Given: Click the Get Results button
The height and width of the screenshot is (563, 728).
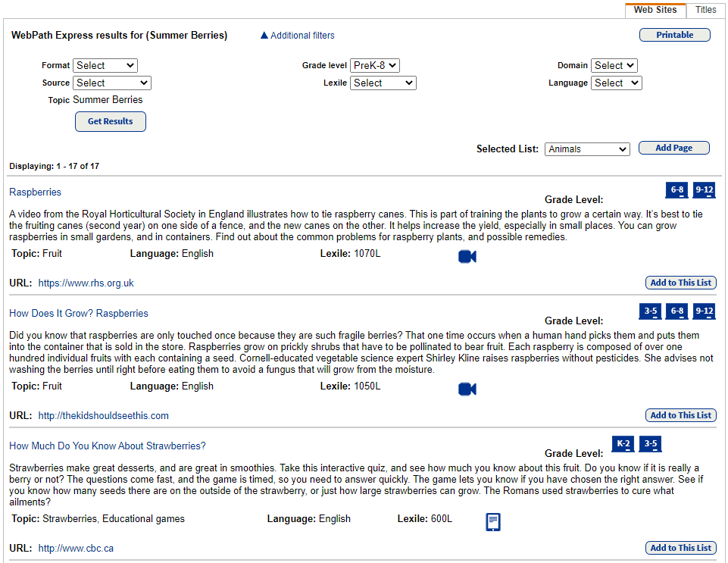Looking at the screenshot, I should tap(110, 121).
